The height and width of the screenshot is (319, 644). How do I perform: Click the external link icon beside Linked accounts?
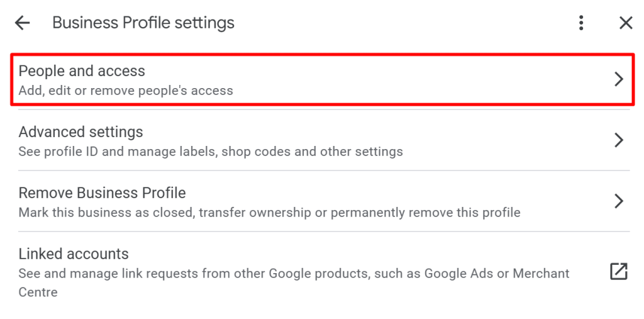coord(619,271)
